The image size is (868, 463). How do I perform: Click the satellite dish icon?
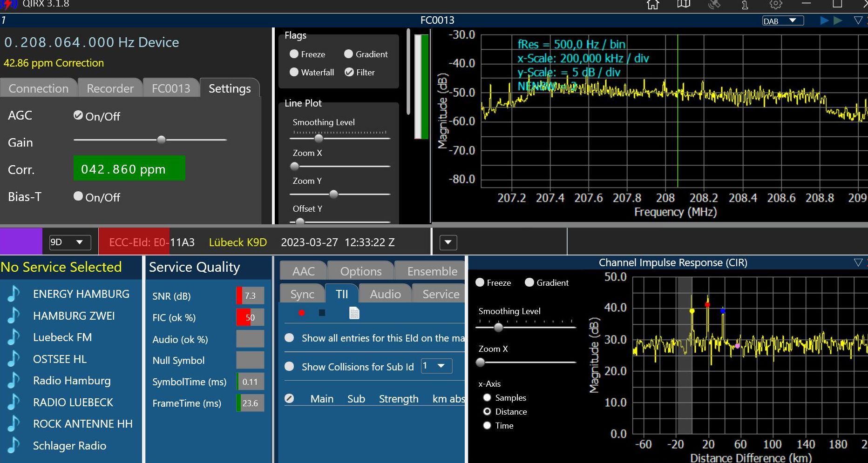(714, 5)
